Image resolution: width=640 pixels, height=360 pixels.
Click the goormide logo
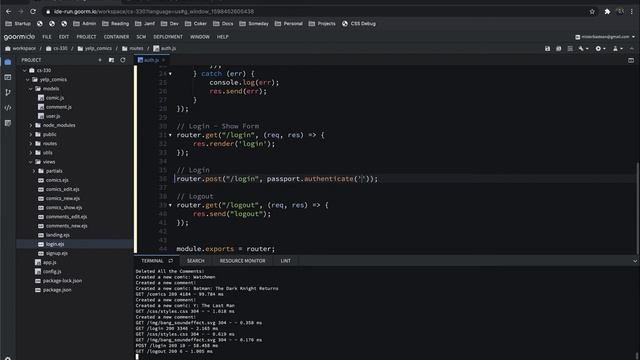pos(19,37)
